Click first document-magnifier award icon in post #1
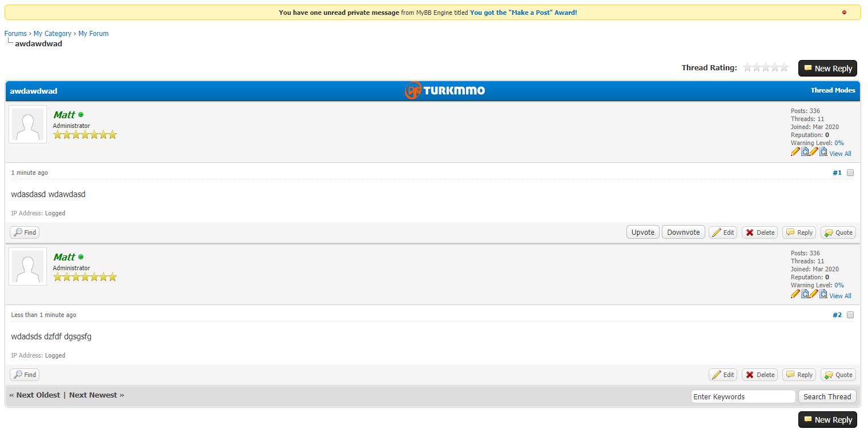Viewport: 868px width, 437px height. [x=805, y=151]
